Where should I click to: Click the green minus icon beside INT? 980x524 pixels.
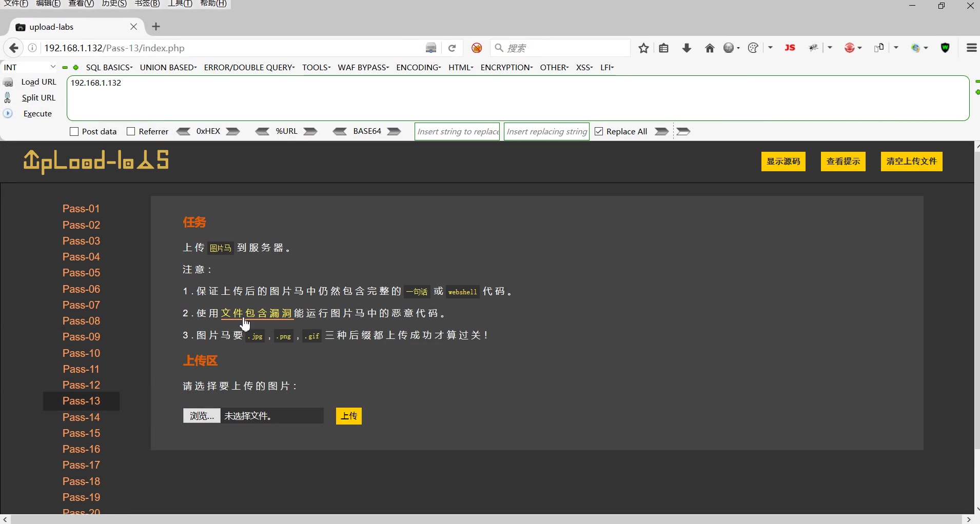pos(65,67)
